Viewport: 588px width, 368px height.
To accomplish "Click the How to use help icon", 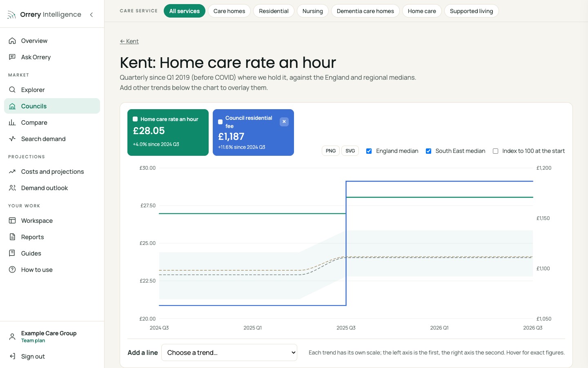I will (x=12, y=270).
